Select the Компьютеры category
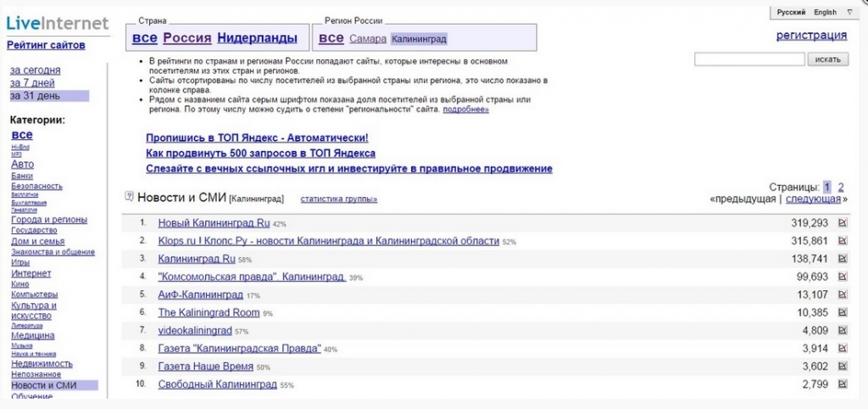The image size is (868, 409). pos(34,294)
